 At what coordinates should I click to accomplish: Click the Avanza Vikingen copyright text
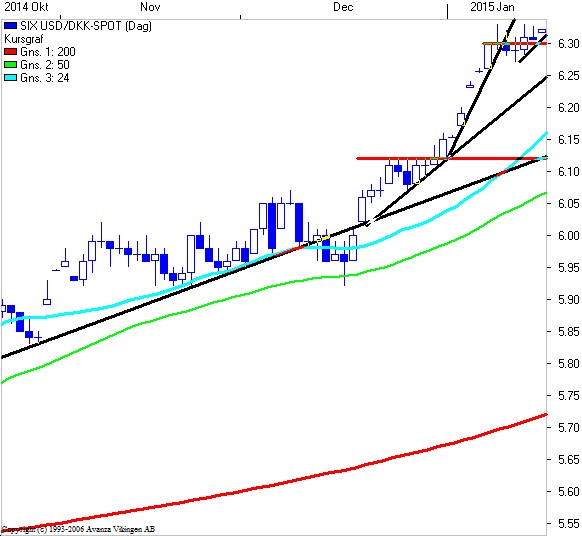(78, 529)
